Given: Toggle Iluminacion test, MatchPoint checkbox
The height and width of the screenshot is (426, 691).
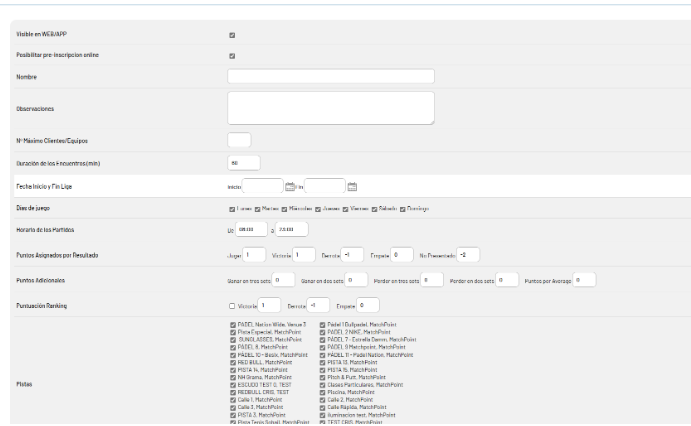Looking at the screenshot, I should click(x=323, y=415).
